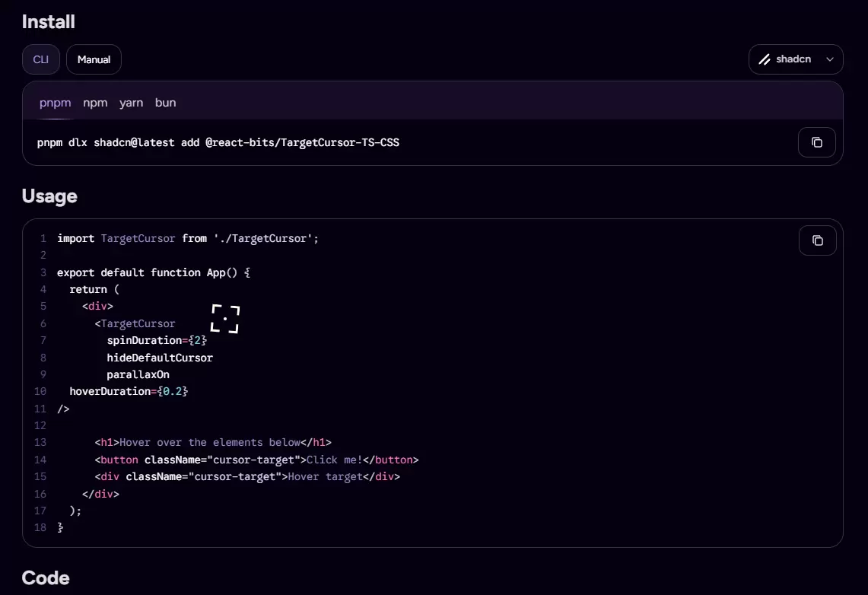Select the pnpm tab
Screen dimensions: 868x595
(56, 103)
